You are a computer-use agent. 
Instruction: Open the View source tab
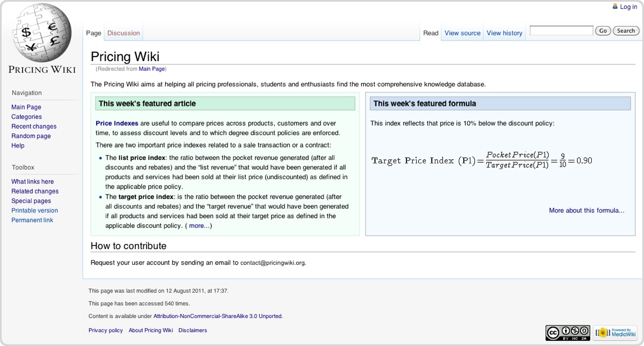(x=463, y=33)
